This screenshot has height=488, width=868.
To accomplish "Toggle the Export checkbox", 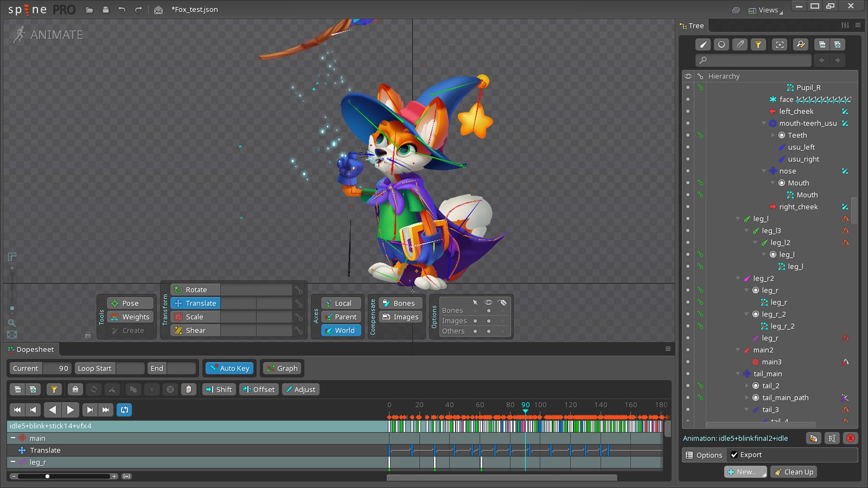I will coord(734,455).
